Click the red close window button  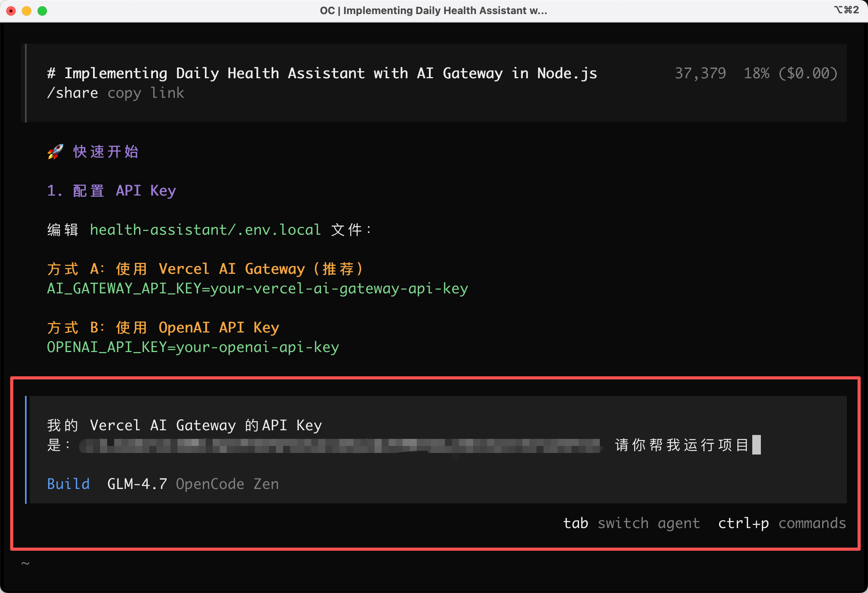(x=11, y=11)
